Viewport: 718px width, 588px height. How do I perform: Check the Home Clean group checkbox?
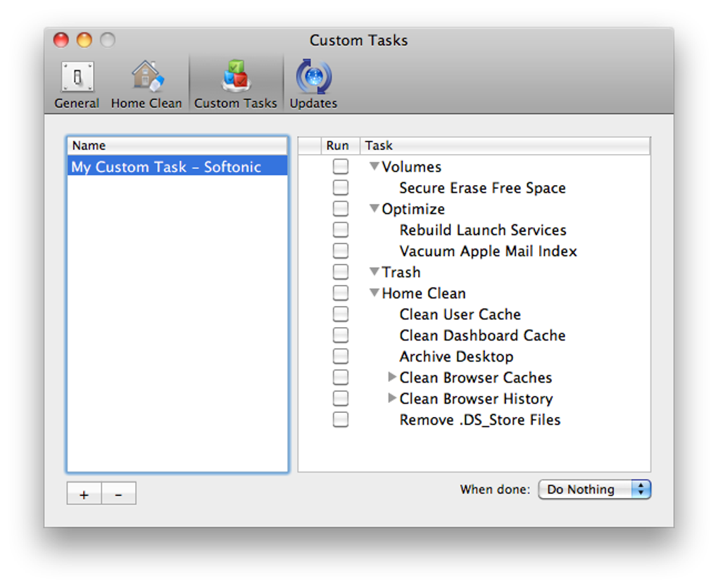tap(340, 293)
